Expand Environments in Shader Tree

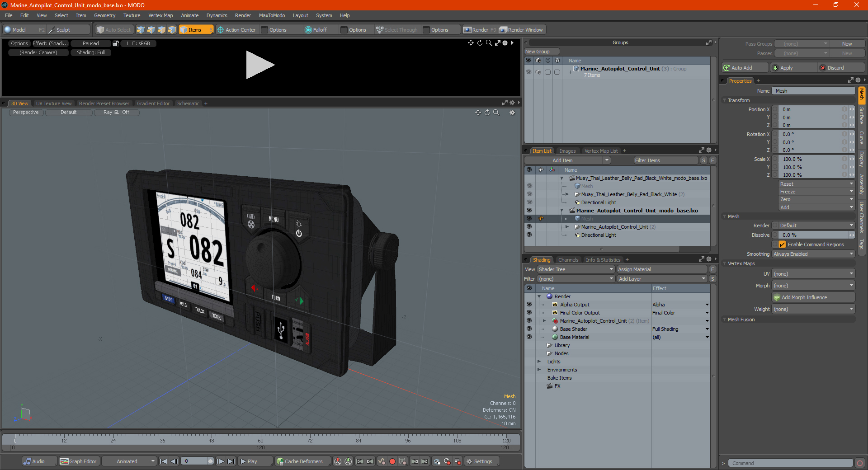click(539, 370)
